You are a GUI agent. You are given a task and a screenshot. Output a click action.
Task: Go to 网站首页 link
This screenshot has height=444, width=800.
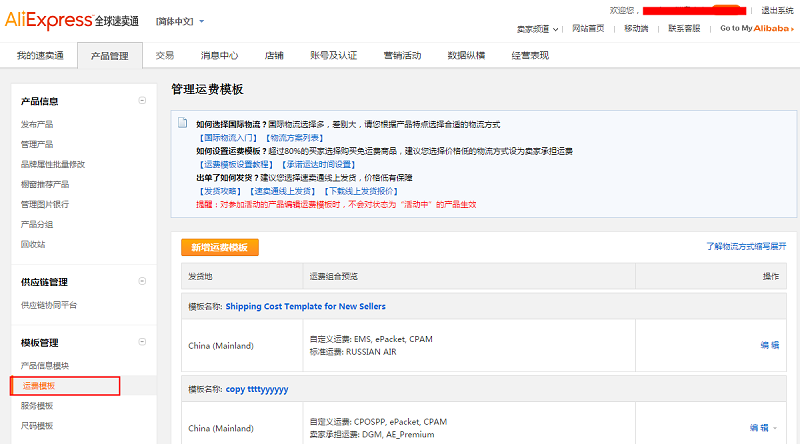tap(588, 29)
